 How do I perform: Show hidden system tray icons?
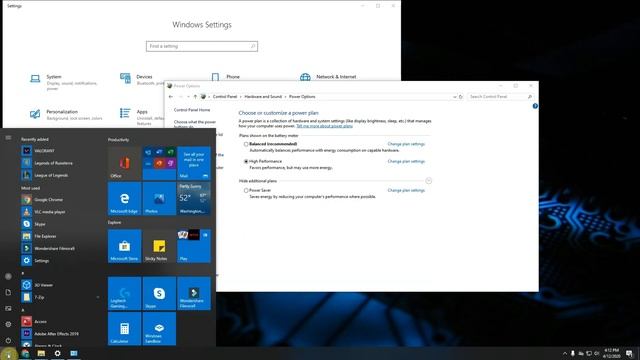point(565,353)
